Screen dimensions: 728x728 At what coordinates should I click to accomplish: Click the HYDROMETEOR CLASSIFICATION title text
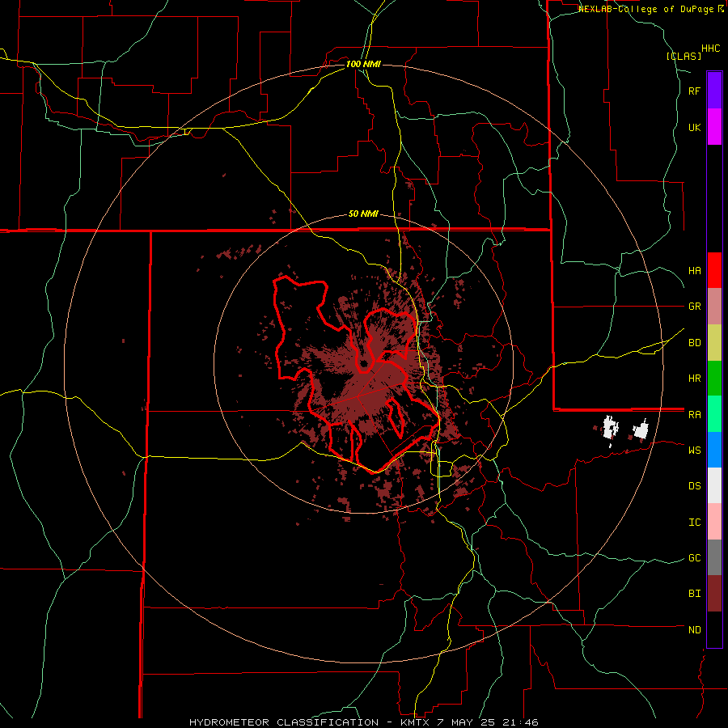pos(284,722)
